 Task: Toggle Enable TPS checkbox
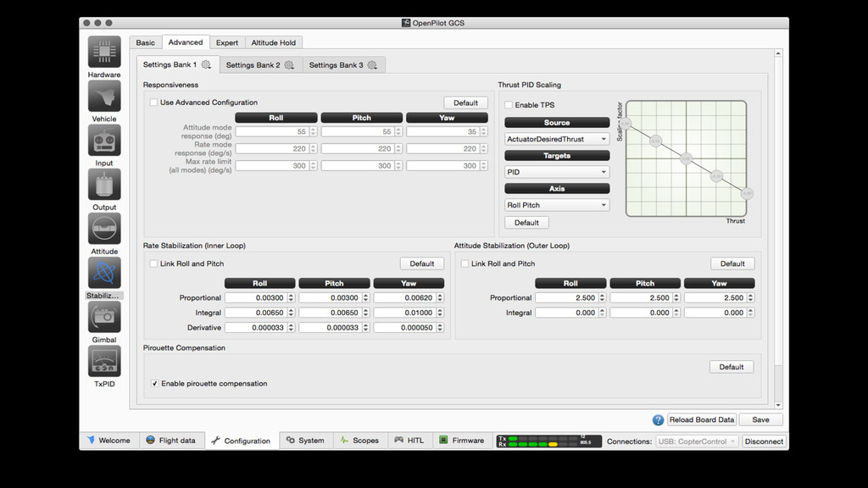coord(509,105)
